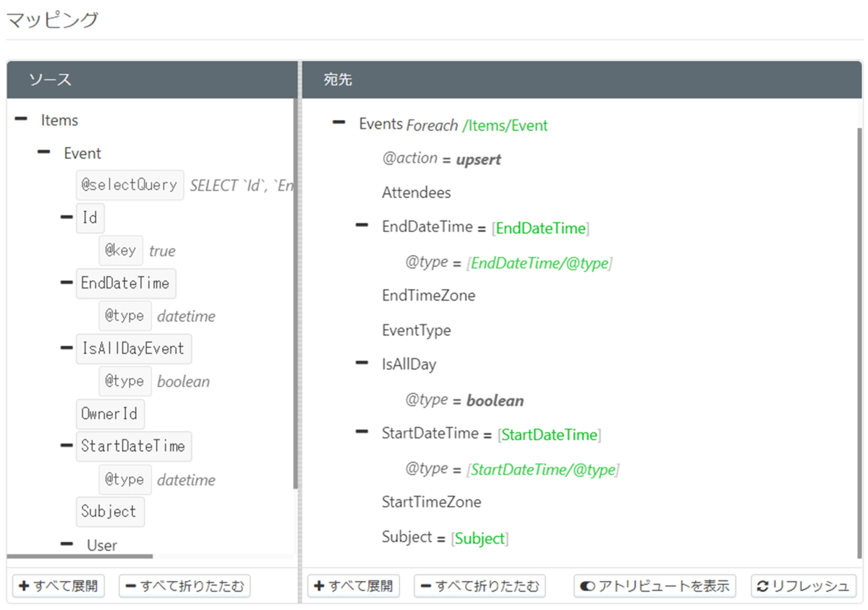Screen dimensions: 868x610
Task: Collapse the destination StartDateTime node
Action: click(362, 434)
